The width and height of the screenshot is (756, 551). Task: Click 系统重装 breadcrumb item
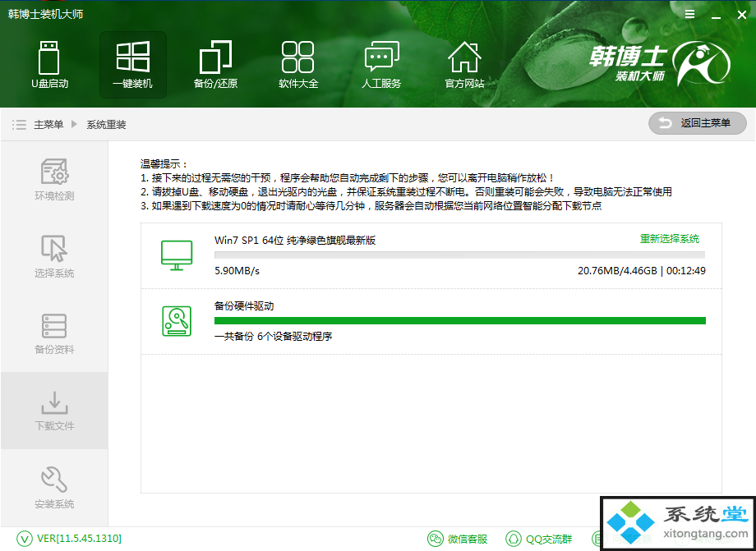point(107,125)
